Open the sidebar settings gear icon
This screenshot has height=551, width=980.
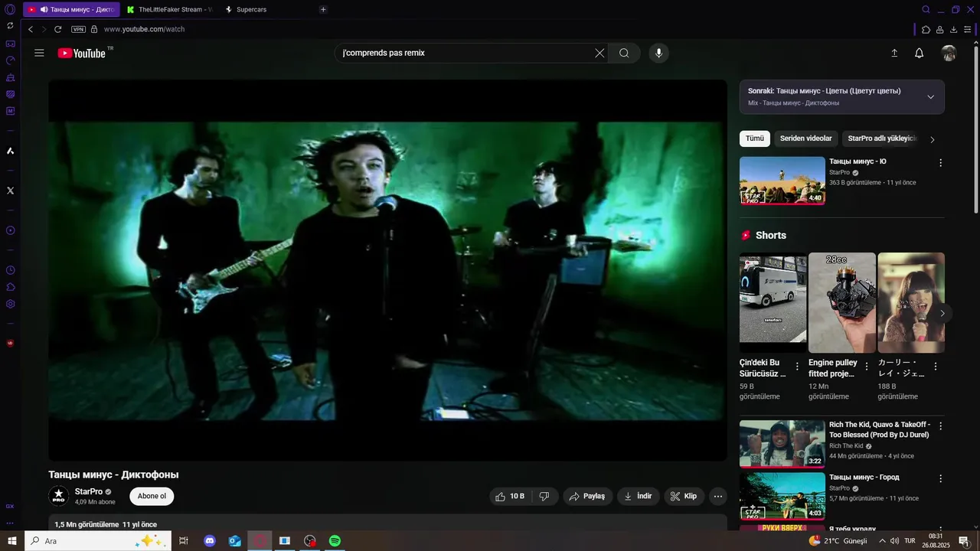tap(10, 304)
